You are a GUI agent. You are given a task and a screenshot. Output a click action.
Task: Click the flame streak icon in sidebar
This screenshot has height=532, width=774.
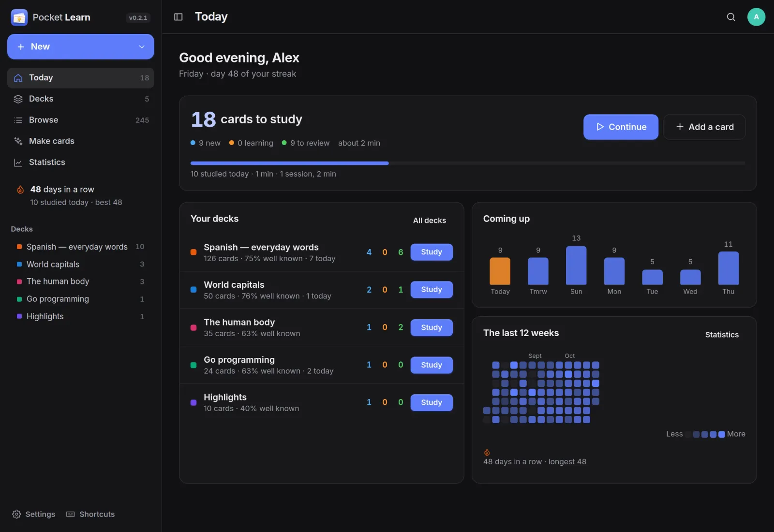20,190
